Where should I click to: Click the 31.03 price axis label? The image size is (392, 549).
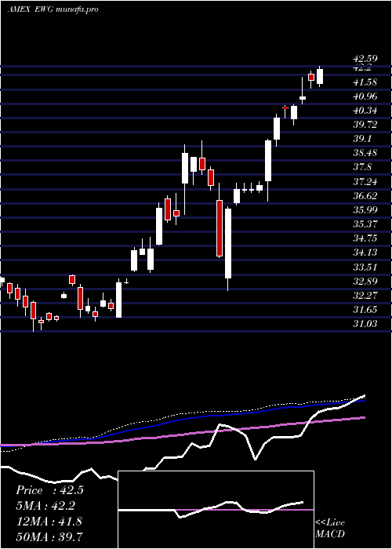coord(365,324)
